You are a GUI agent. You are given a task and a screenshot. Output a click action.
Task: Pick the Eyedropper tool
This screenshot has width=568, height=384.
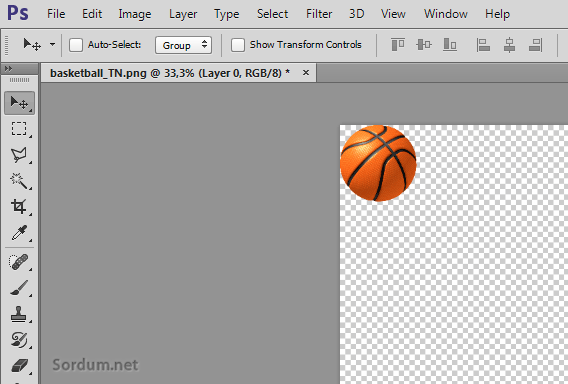tap(19, 233)
